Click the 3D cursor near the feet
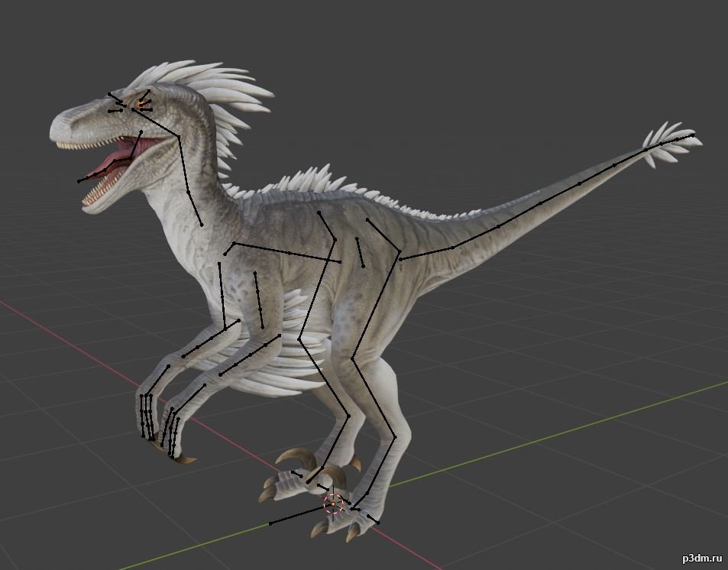The width and height of the screenshot is (728, 570). (x=333, y=504)
